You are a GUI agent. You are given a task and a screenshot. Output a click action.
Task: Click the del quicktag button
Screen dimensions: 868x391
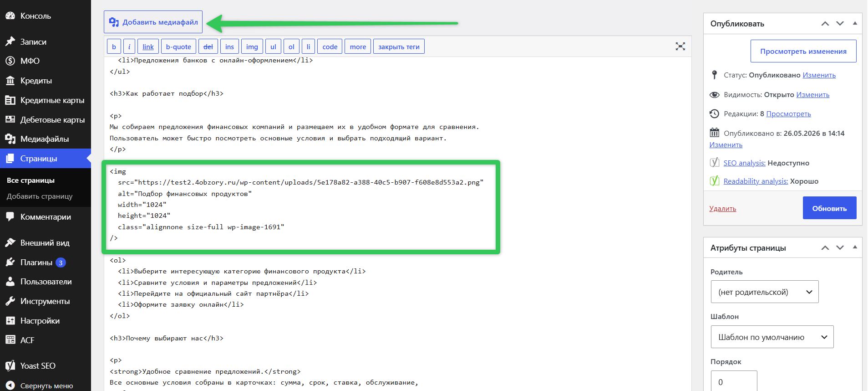click(208, 46)
